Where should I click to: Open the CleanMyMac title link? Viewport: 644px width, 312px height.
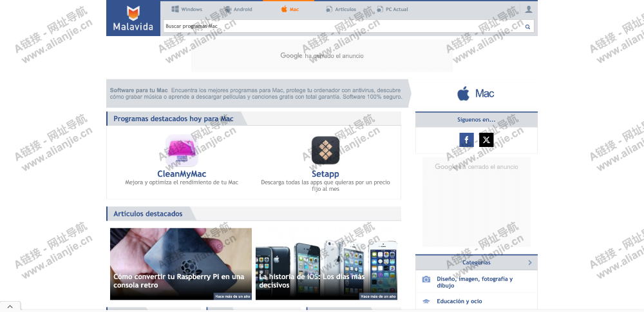click(x=182, y=174)
